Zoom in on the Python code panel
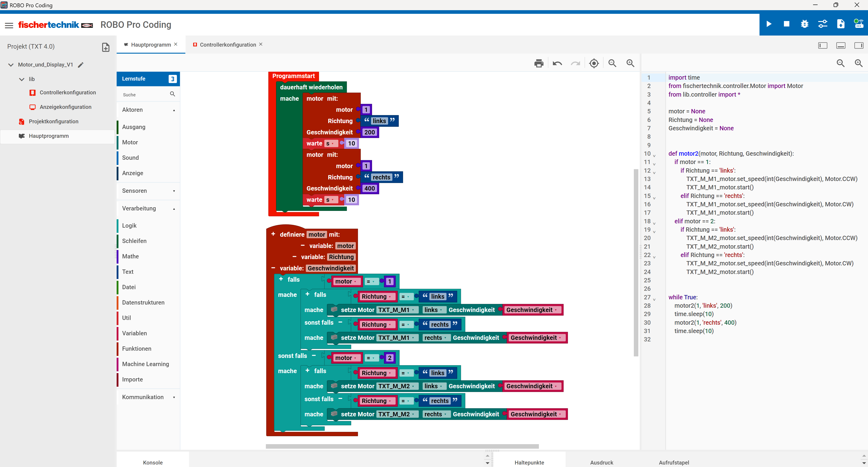 point(859,63)
